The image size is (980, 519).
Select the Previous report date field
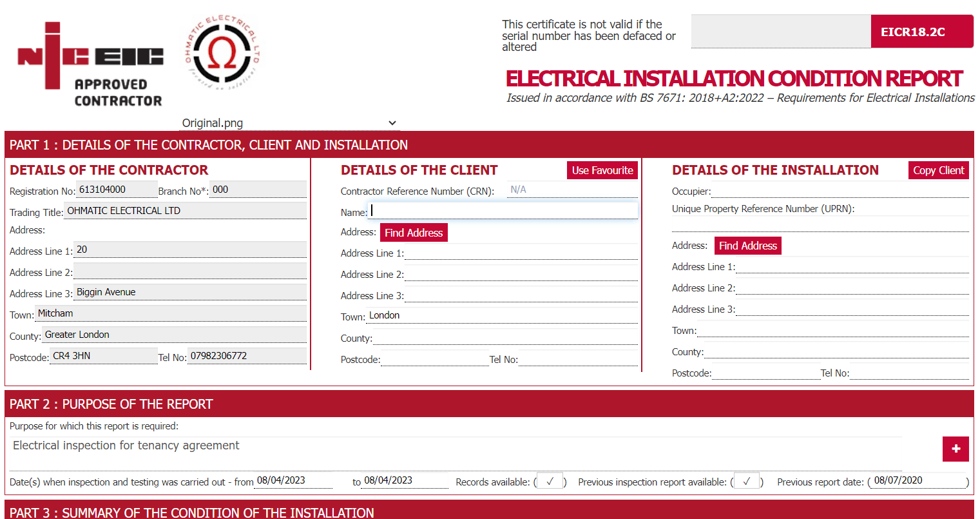pyautogui.click(x=917, y=480)
